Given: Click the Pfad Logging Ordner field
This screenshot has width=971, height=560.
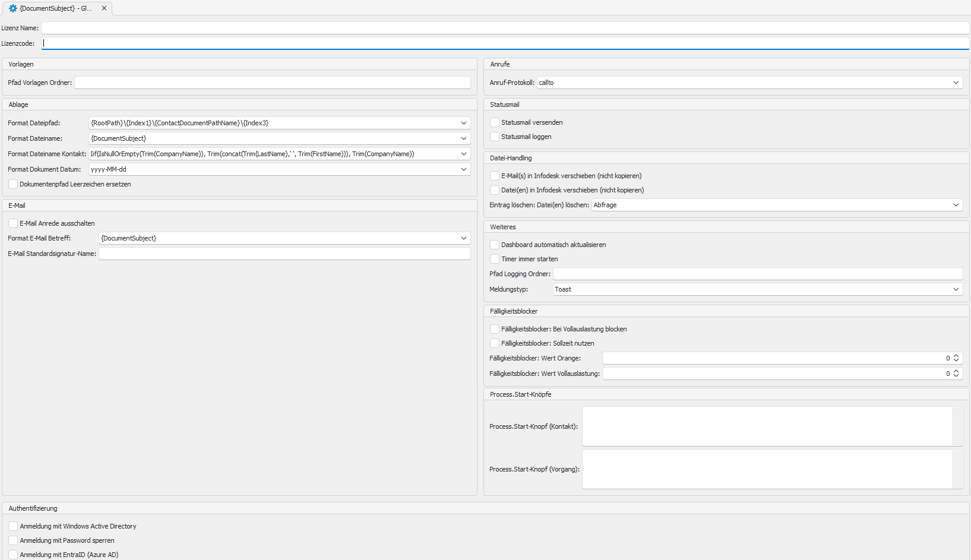Looking at the screenshot, I should tap(757, 274).
